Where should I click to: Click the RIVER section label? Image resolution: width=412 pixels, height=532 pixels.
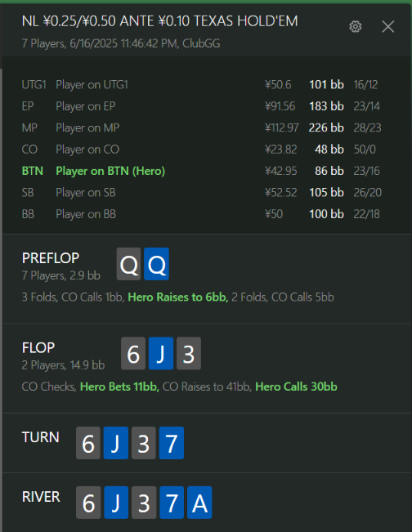pos(41,497)
